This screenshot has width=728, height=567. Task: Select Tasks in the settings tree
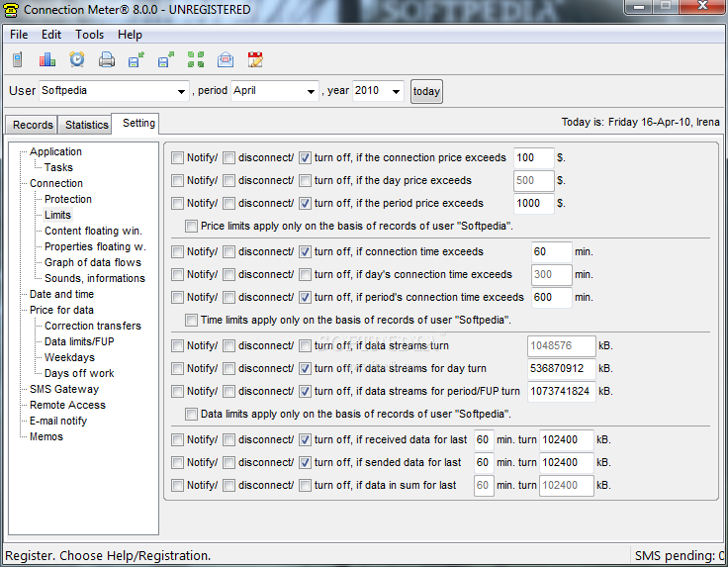(58, 167)
